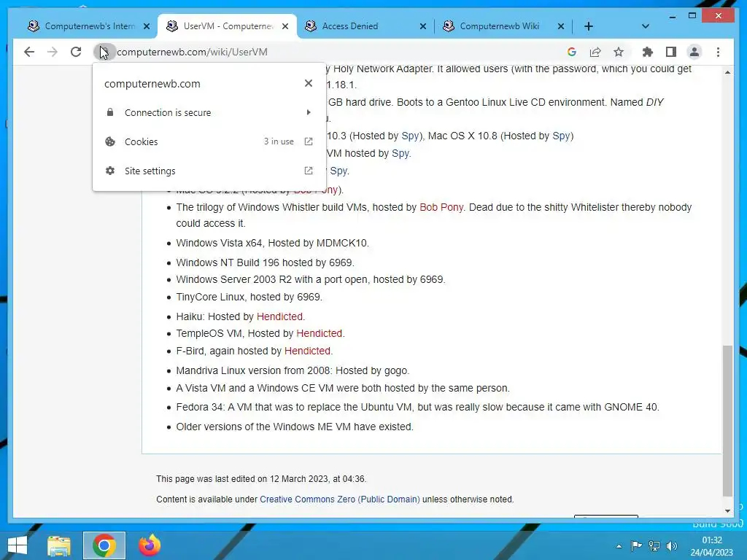747x560 pixels.
Task: Open Action Center flag icon
Action: tap(636, 545)
